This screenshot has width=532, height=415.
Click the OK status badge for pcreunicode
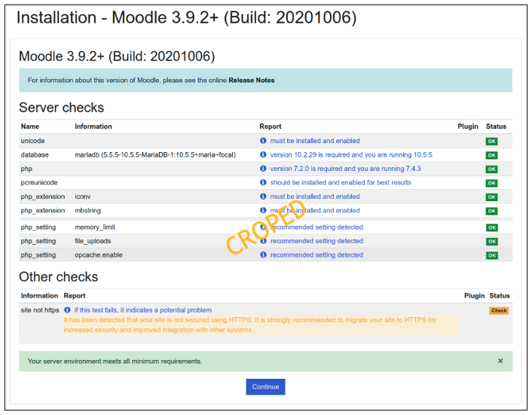[x=491, y=183]
